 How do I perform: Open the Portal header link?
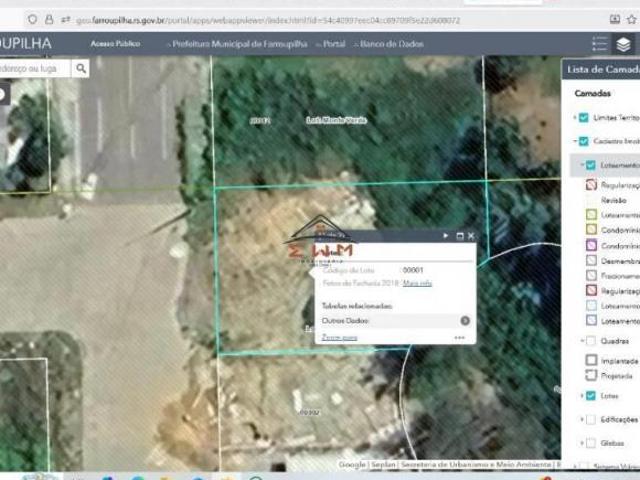(334, 44)
